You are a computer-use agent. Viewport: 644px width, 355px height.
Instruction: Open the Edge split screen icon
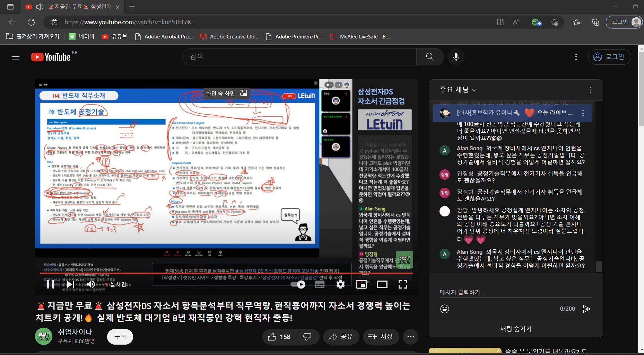(x=500, y=22)
